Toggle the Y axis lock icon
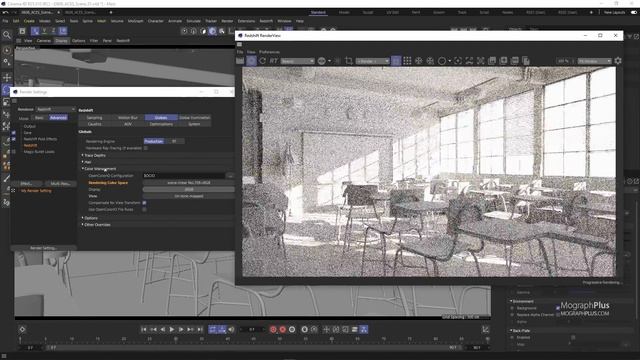Viewport: 640px width, 360px height. (44, 31)
